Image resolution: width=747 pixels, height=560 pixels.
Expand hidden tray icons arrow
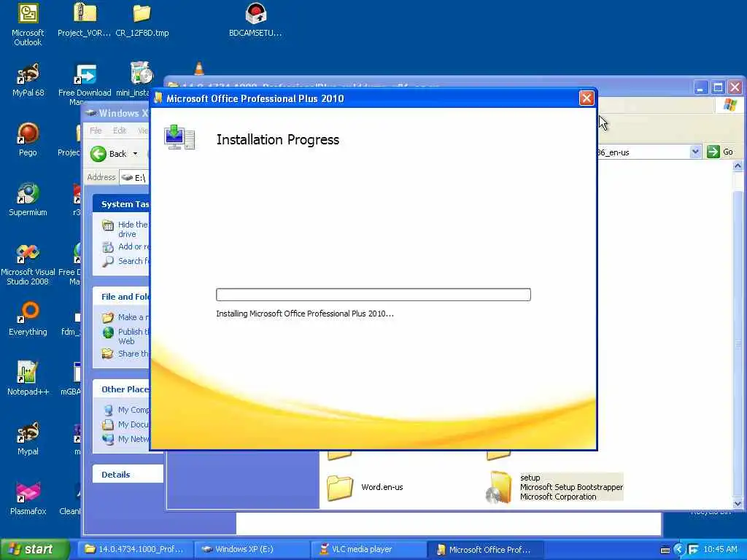(x=679, y=550)
